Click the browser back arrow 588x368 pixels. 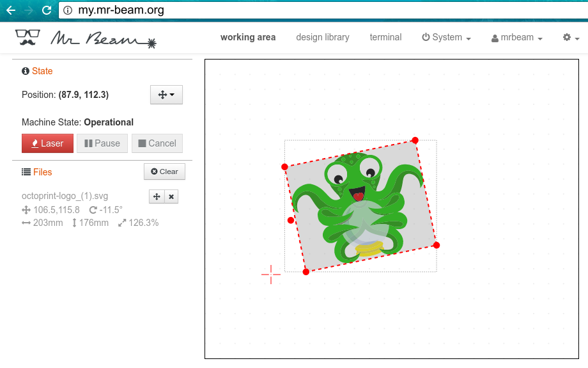click(x=11, y=10)
